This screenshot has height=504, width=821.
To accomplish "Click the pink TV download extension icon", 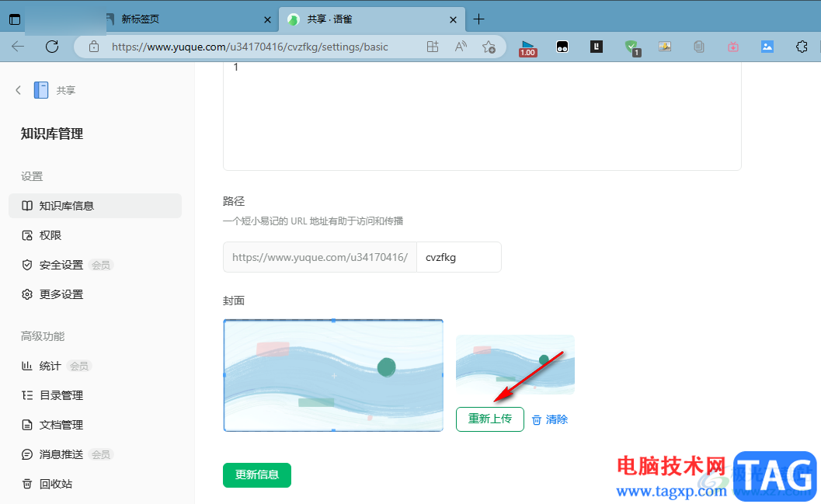I will tap(733, 47).
